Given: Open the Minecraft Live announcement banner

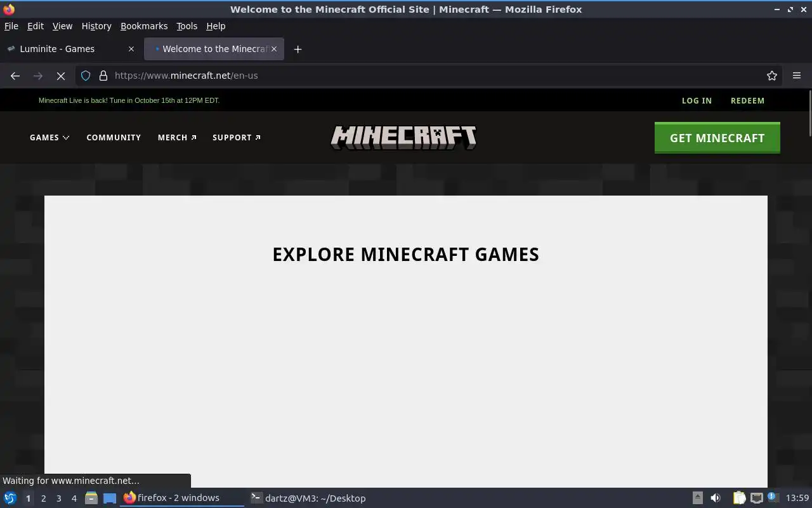Looking at the screenshot, I should coord(129,100).
